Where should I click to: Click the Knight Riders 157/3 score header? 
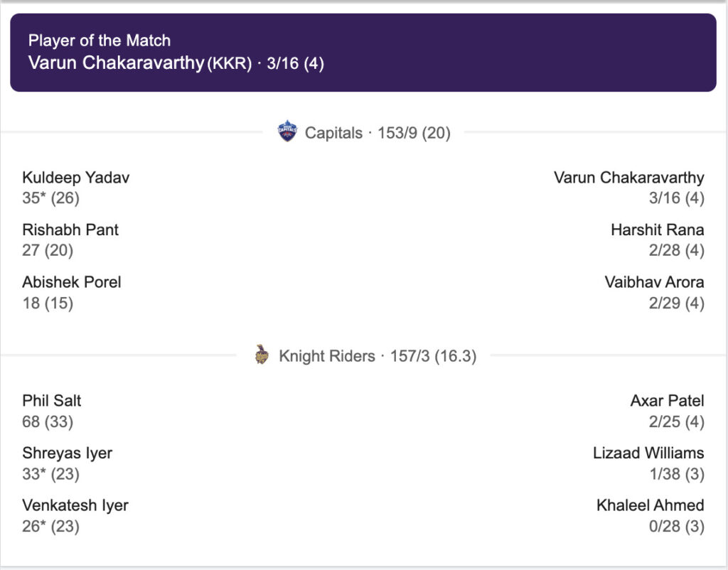(x=377, y=356)
